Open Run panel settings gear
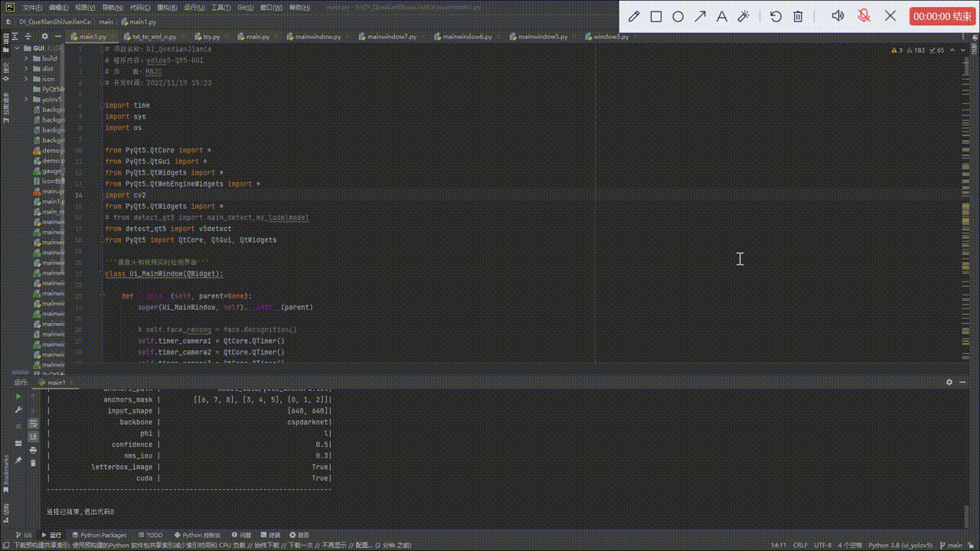This screenshot has width=980, height=551. coord(949,382)
